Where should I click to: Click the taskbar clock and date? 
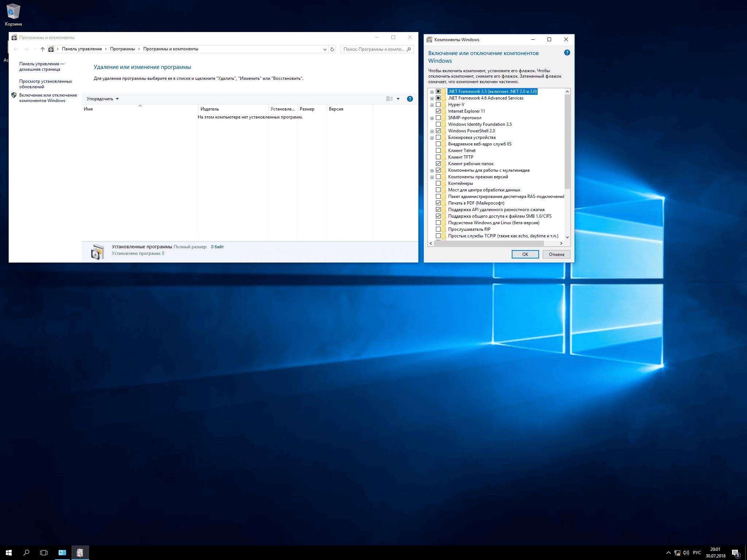pyautogui.click(x=715, y=553)
